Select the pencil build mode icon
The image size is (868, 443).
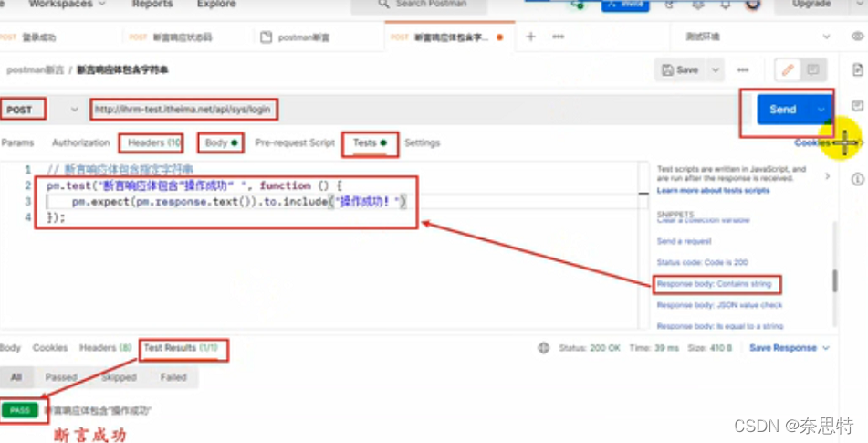(788, 69)
